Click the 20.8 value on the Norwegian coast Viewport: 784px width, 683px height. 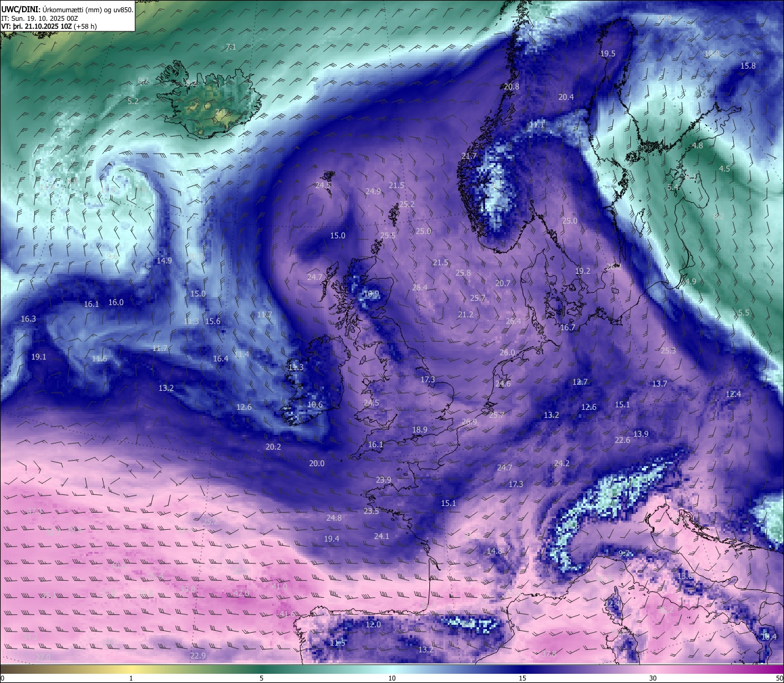click(x=511, y=86)
